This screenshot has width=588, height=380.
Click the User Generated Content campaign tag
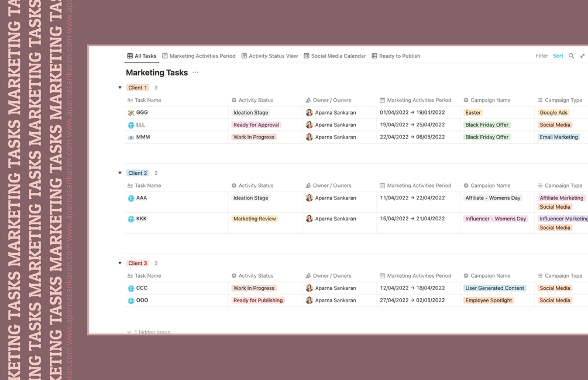coord(494,288)
